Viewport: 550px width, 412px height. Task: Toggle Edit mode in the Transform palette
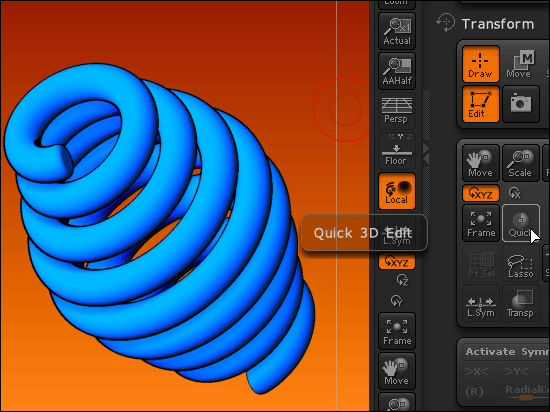(x=481, y=104)
